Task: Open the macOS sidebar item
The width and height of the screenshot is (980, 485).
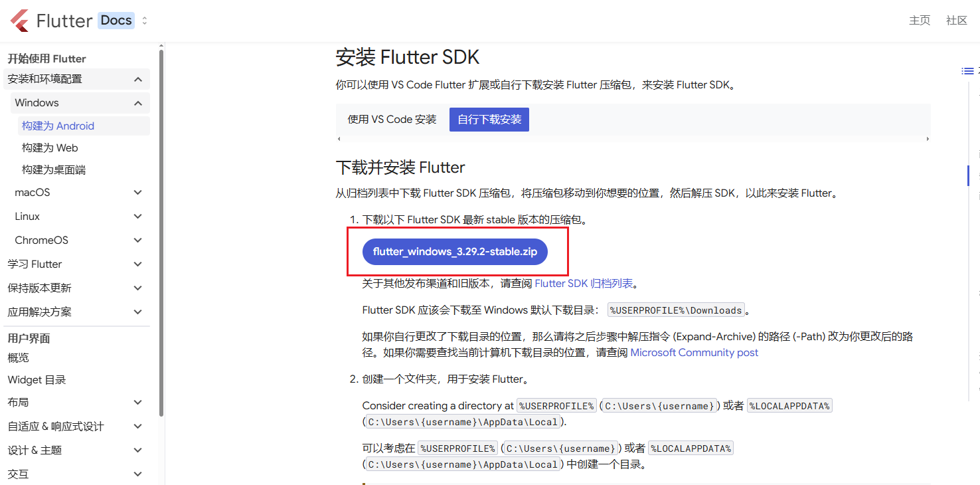Action: point(33,193)
